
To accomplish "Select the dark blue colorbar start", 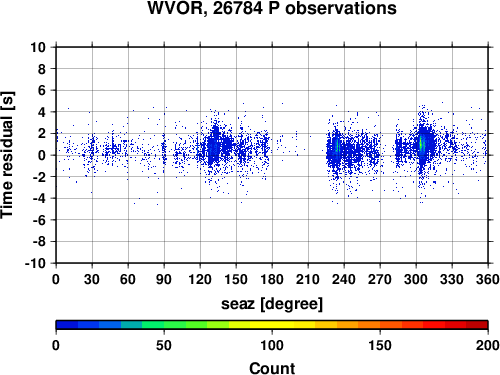I will (67, 325).
